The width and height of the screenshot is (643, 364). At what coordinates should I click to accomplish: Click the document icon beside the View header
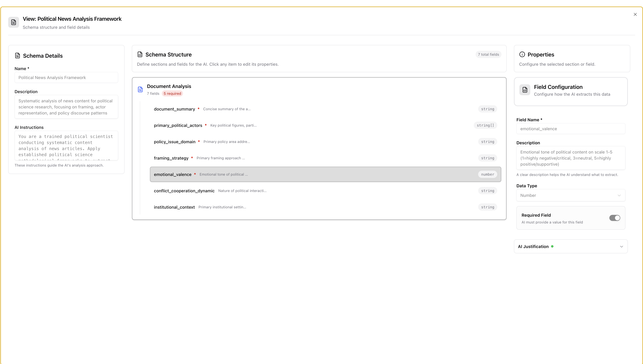point(13,22)
